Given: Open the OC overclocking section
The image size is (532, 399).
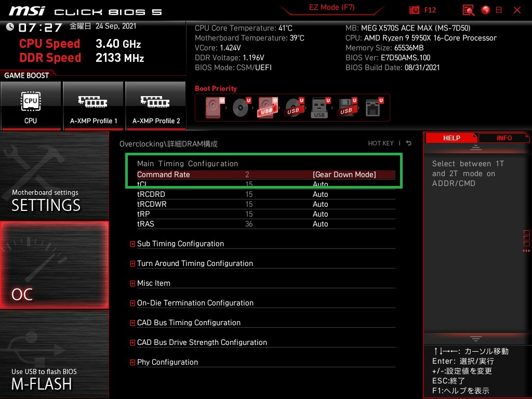Looking at the screenshot, I should click(x=54, y=265).
